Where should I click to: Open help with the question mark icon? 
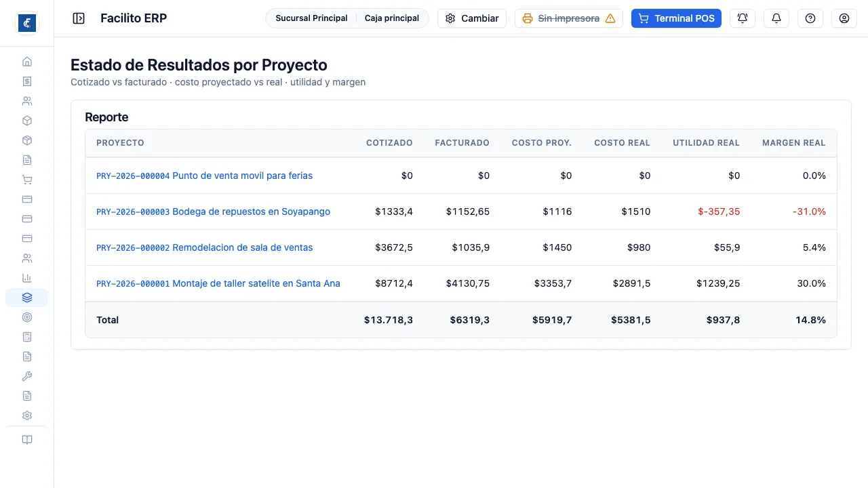coord(810,18)
